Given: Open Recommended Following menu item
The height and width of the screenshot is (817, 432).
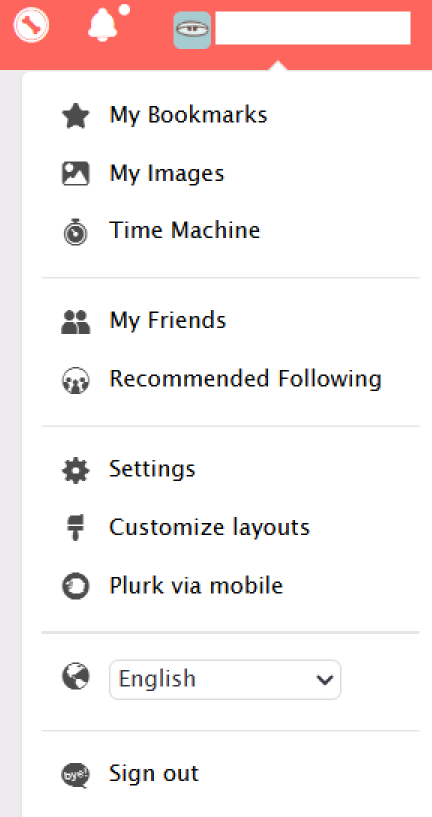Looking at the screenshot, I should [x=245, y=379].
